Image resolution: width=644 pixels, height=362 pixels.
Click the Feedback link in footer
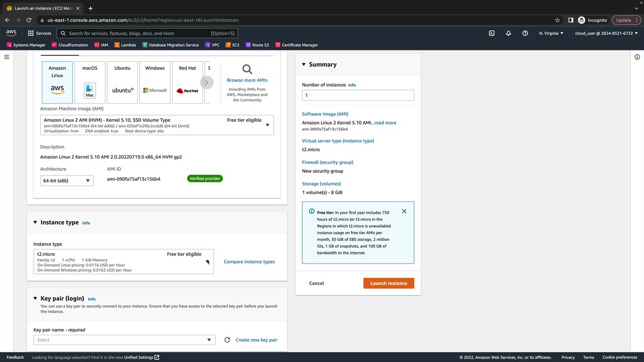pyautogui.click(x=15, y=357)
